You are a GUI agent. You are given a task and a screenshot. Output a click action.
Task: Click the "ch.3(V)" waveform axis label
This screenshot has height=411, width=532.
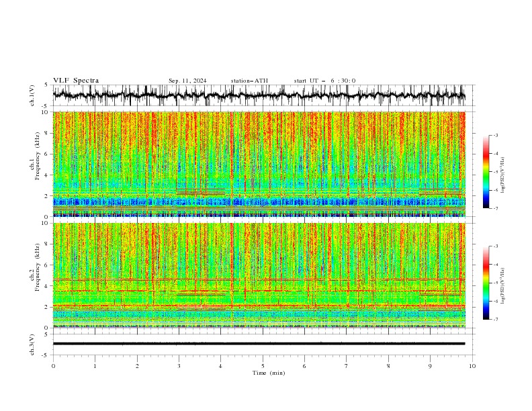[x=32, y=345]
